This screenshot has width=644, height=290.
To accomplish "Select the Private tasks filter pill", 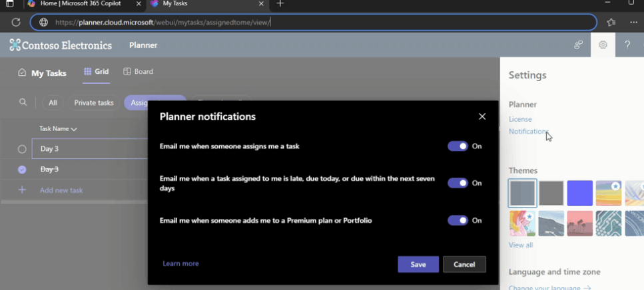I will 94,102.
